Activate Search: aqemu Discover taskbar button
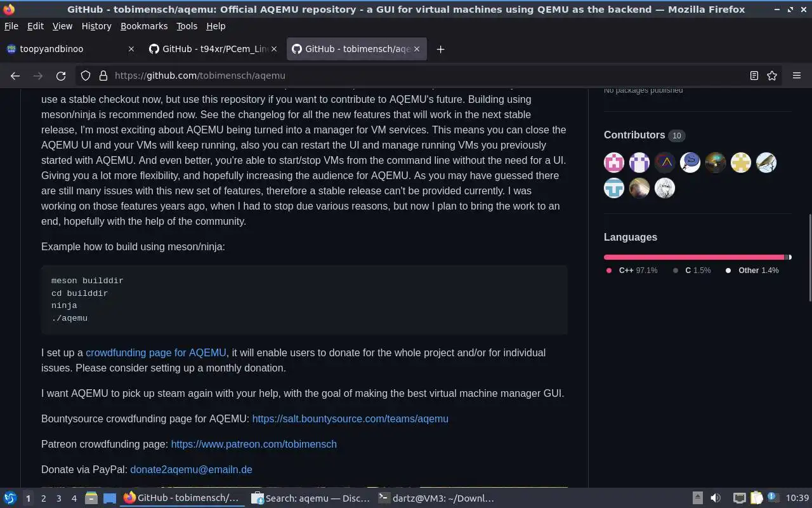 [x=311, y=498]
